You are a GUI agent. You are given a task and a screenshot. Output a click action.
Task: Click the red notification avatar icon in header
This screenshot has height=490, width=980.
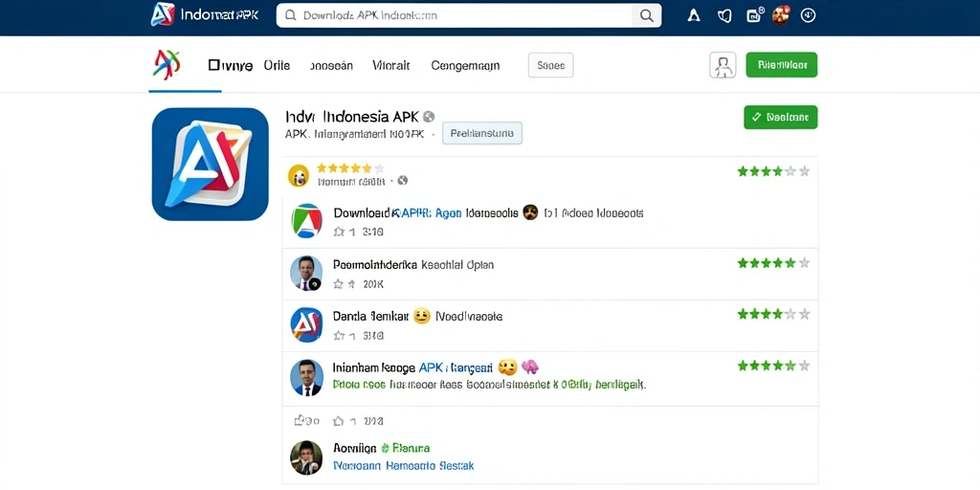click(781, 15)
